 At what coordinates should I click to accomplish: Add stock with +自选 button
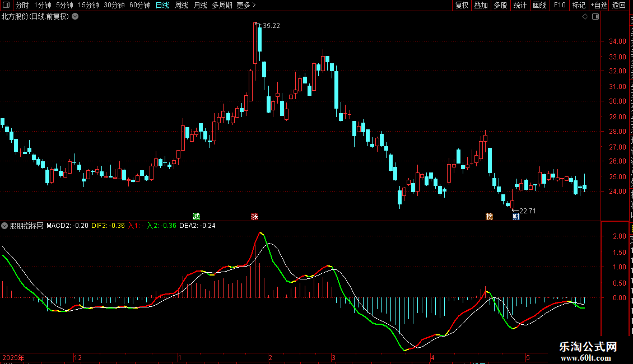[x=599, y=5]
